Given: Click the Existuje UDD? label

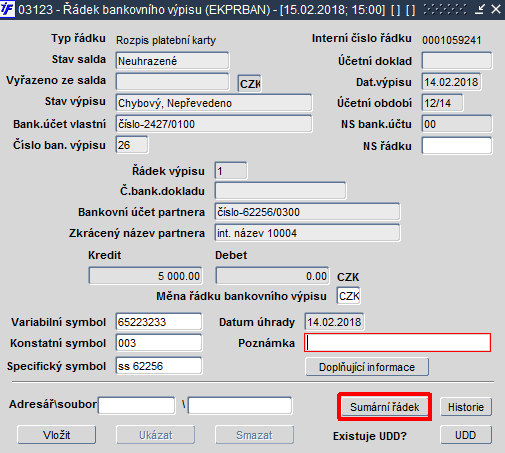Looking at the screenshot, I should pos(370,436).
